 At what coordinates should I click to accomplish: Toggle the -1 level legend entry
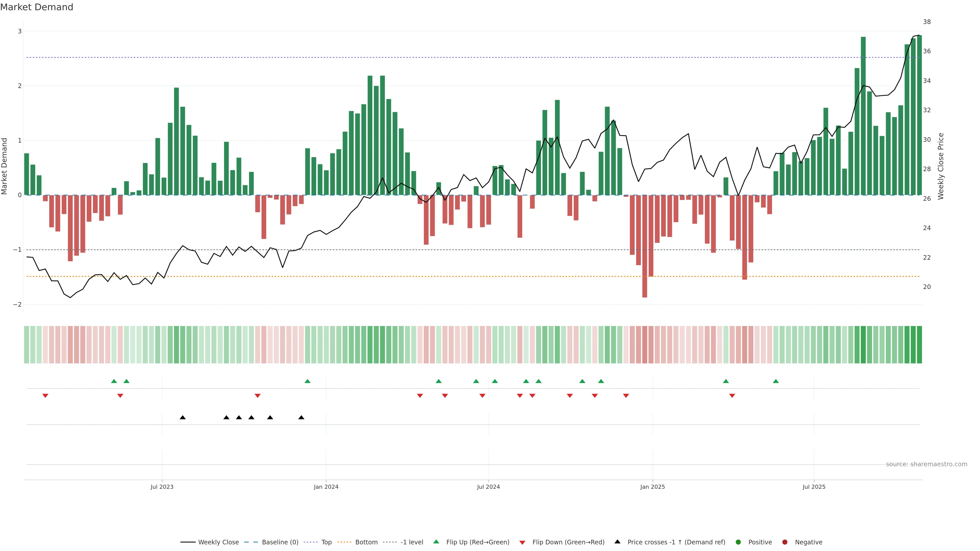click(x=412, y=542)
